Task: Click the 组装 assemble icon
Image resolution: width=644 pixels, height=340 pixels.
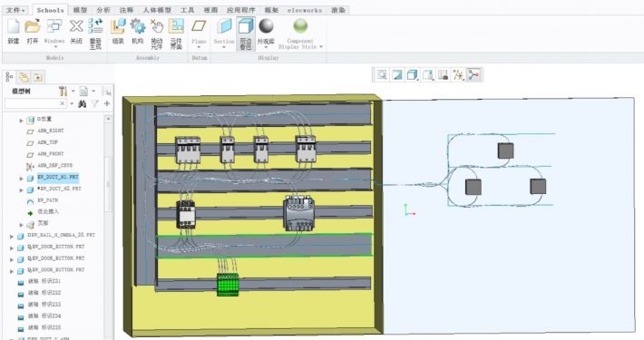Action: (x=118, y=31)
